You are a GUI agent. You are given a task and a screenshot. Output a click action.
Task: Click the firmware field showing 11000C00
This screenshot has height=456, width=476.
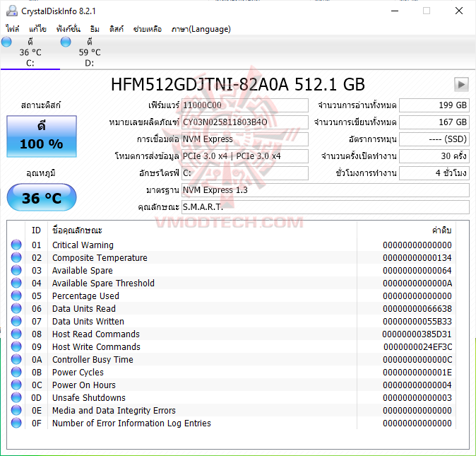pyautogui.click(x=244, y=105)
